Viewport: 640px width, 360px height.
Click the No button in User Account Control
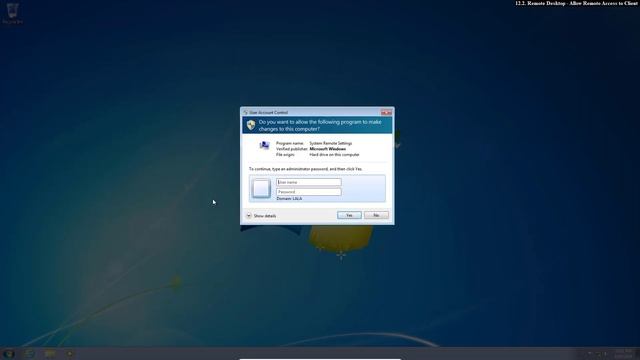click(376, 215)
